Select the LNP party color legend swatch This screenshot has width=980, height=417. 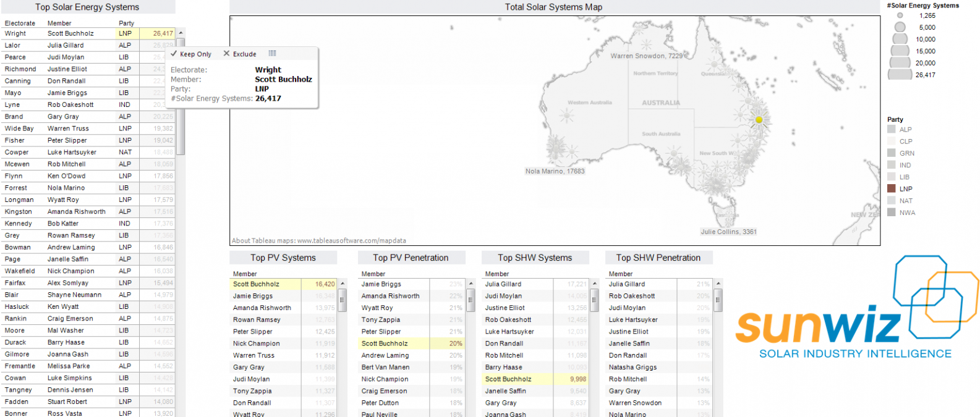coord(891,189)
